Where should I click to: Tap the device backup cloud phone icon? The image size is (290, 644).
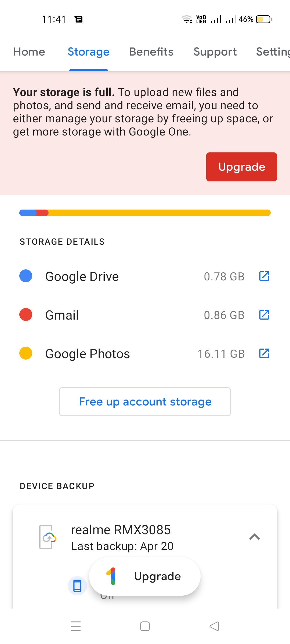pyautogui.click(x=48, y=537)
